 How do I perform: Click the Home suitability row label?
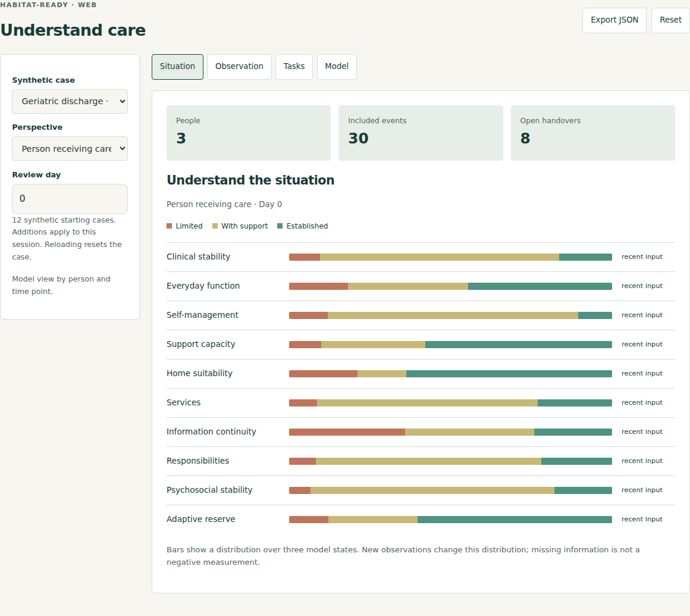pos(199,373)
